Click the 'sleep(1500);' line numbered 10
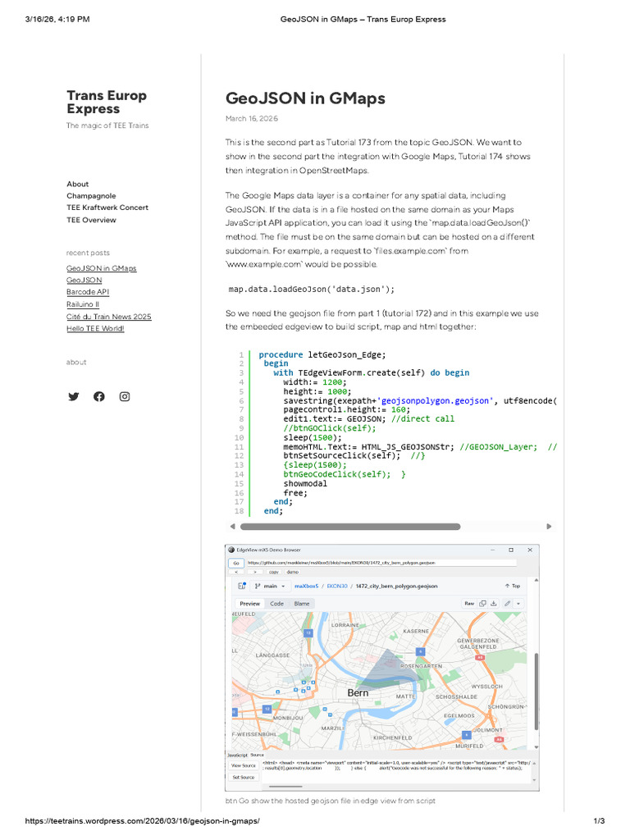 click(x=313, y=438)
